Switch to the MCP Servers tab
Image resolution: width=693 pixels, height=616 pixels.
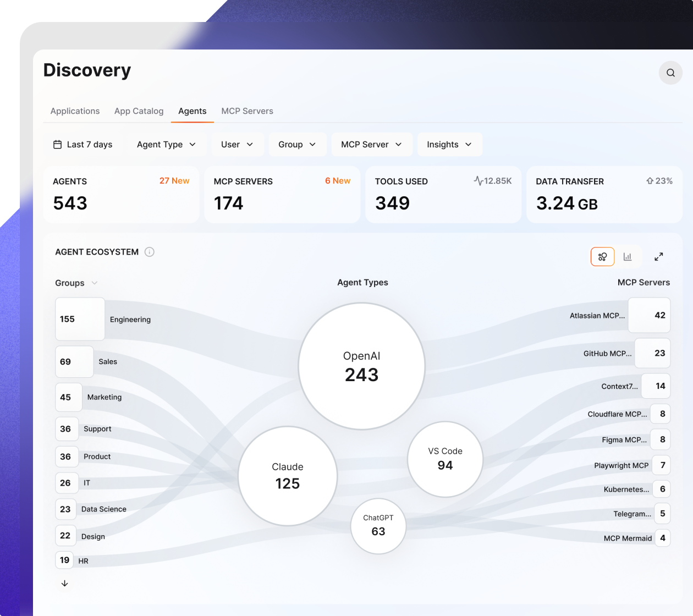click(247, 111)
